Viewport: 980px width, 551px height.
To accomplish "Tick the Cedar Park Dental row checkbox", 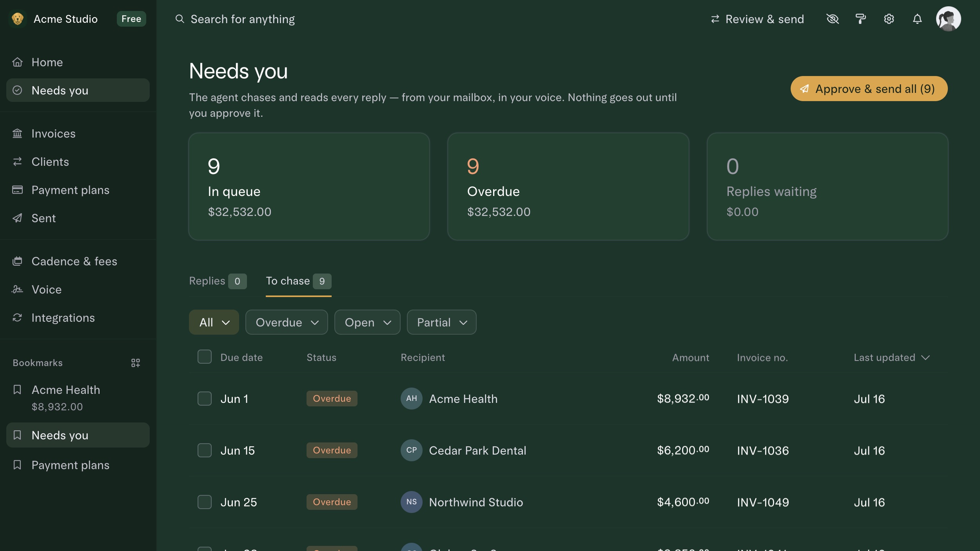I will pyautogui.click(x=205, y=450).
